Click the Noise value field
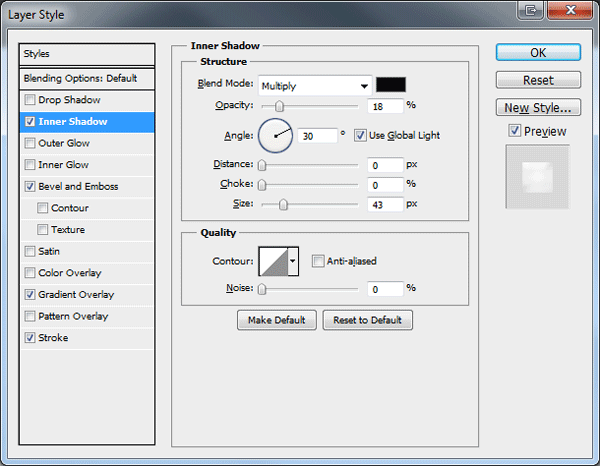 coord(385,289)
